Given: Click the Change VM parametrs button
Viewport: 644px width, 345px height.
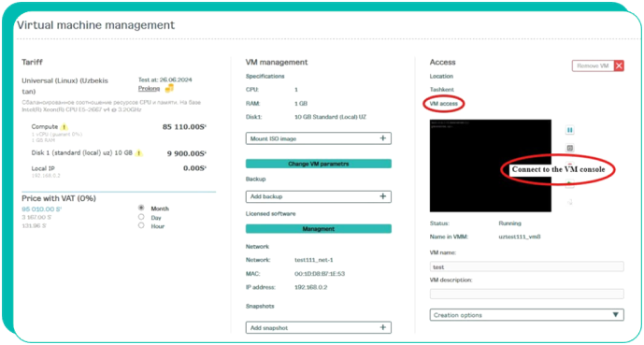Looking at the screenshot, I should (x=319, y=164).
